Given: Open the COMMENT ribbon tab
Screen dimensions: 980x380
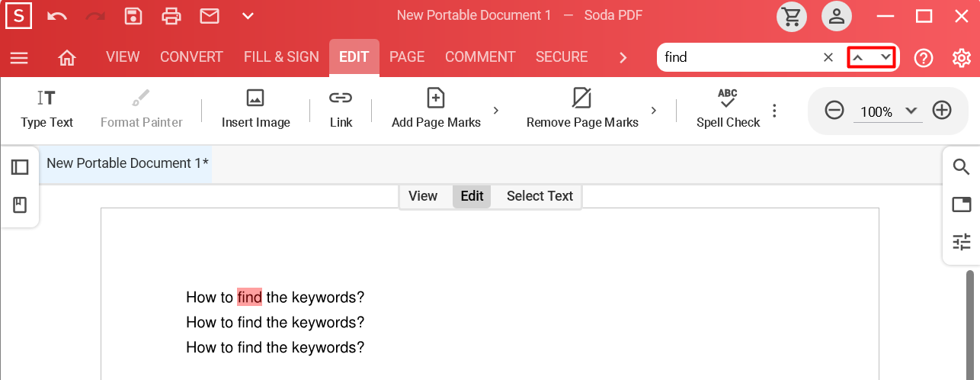Looking at the screenshot, I should click(x=480, y=57).
